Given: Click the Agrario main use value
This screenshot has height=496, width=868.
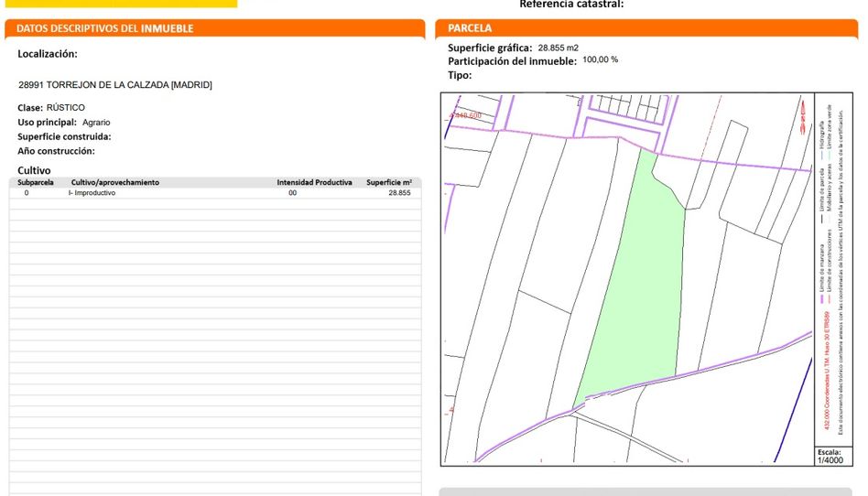Looking at the screenshot, I should point(96,122).
